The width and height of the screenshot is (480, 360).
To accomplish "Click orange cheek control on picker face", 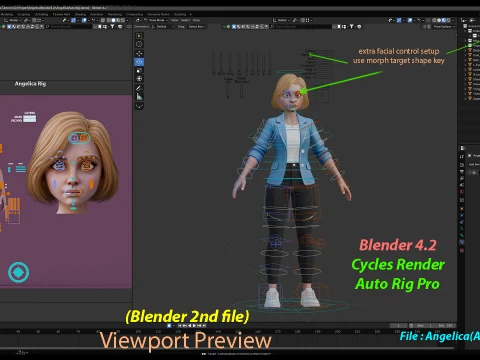I will (91, 184).
